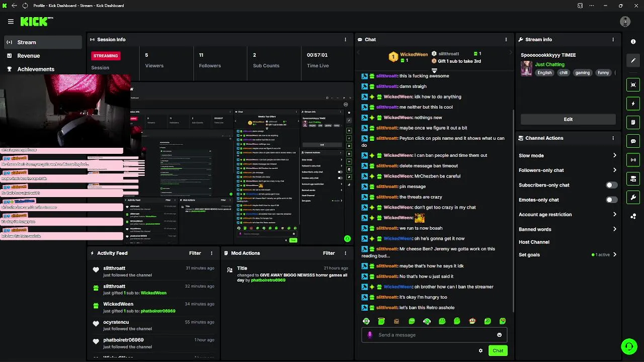644x362 pixels.
Task: Click the Title change icon in Mod Actions
Action: tap(229, 270)
